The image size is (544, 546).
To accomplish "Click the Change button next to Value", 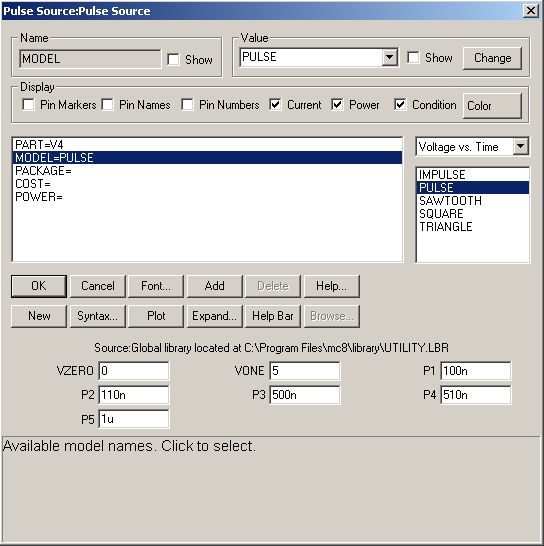I will tap(492, 58).
